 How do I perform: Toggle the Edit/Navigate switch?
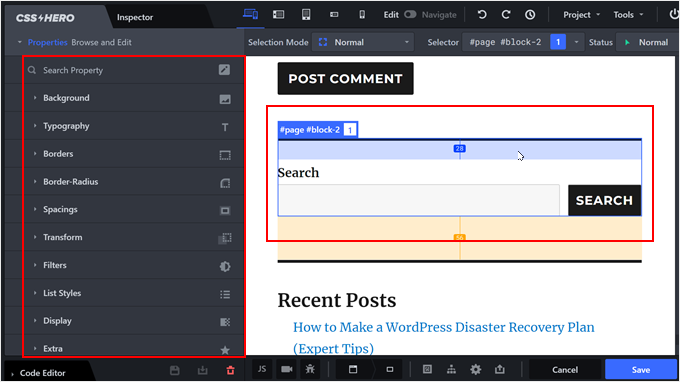tap(410, 15)
